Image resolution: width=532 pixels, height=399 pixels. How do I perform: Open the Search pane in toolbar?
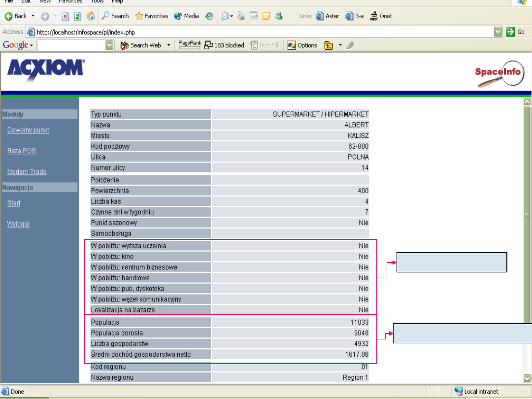(x=115, y=16)
